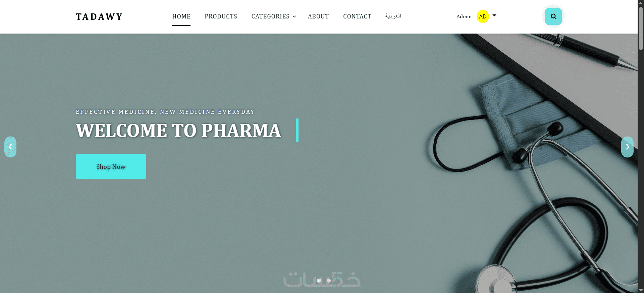Click the page vertical scrollbar thumb
The height and width of the screenshot is (293, 644).
[x=641, y=29]
